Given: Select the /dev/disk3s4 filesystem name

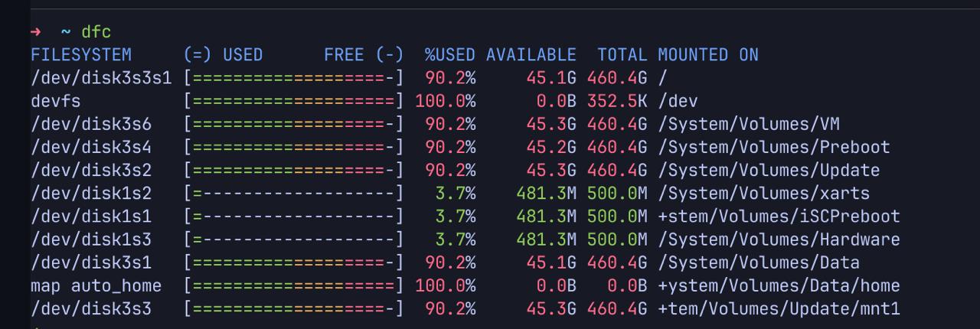Looking at the screenshot, I should coord(91,147).
